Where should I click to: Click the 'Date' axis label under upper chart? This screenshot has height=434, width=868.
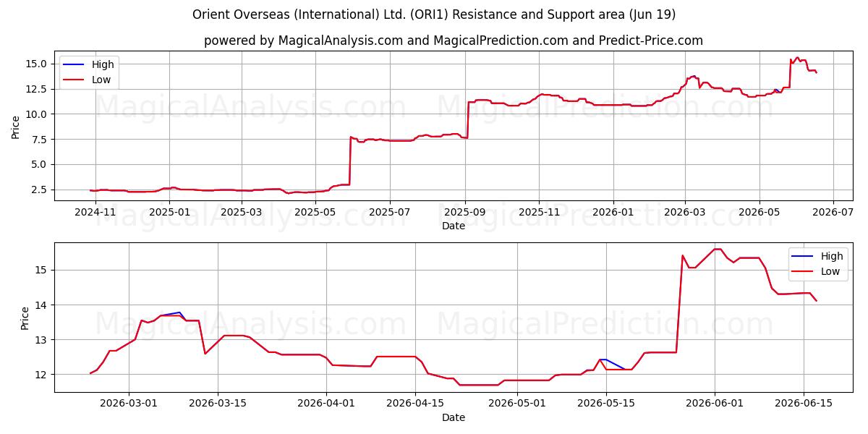(x=454, y=226)
